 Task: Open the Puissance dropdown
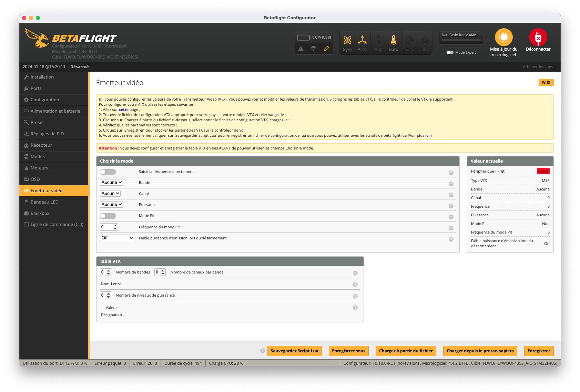pyautogui.click(x=112, y=204)
